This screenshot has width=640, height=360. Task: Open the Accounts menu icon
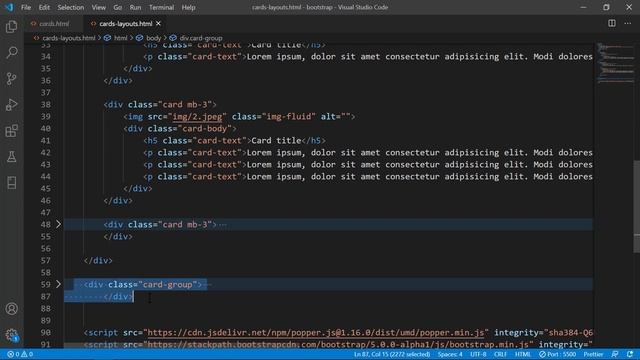[x=11, y=309]
